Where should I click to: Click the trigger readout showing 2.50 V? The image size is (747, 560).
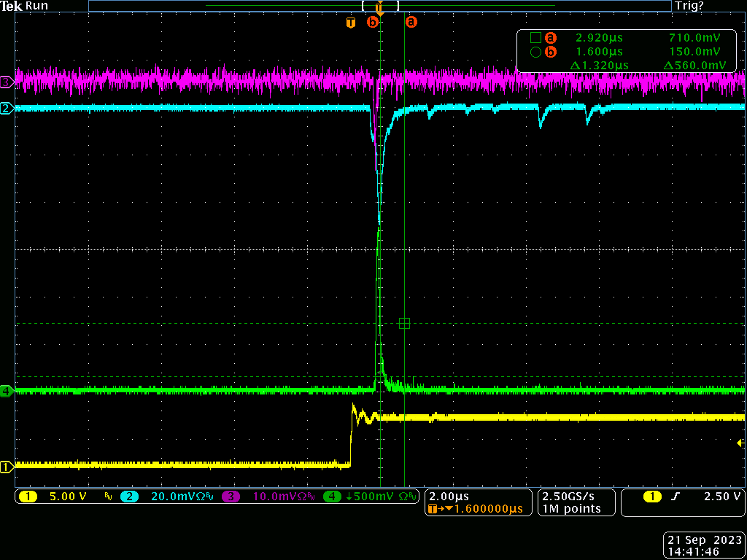(x=683, y=497)
